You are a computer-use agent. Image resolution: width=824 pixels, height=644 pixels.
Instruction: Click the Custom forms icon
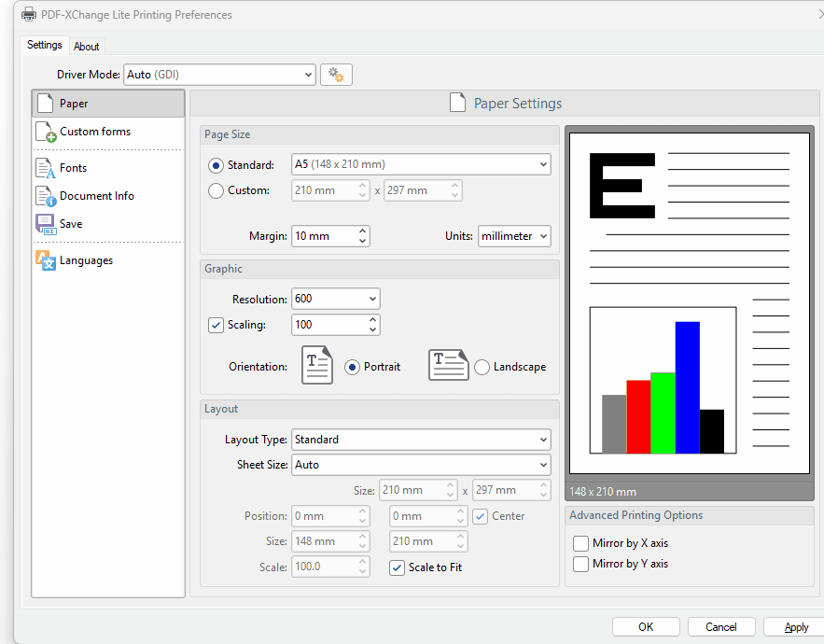click(x=46, y=132)
